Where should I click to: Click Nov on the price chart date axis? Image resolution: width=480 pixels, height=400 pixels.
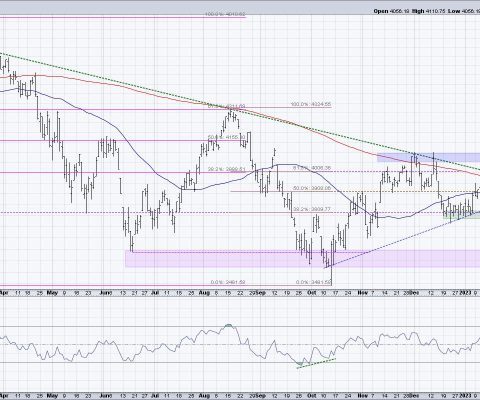coord(362,293)
